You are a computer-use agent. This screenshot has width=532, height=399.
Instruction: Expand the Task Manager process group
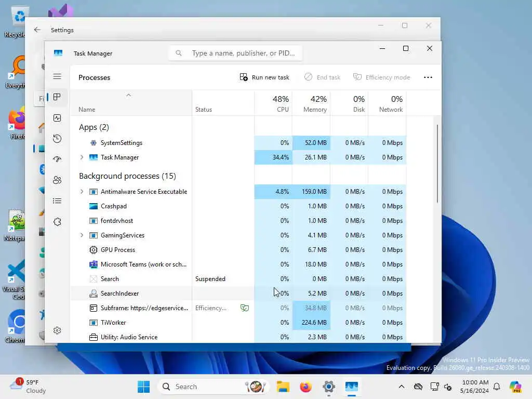(x=82, y=157)
